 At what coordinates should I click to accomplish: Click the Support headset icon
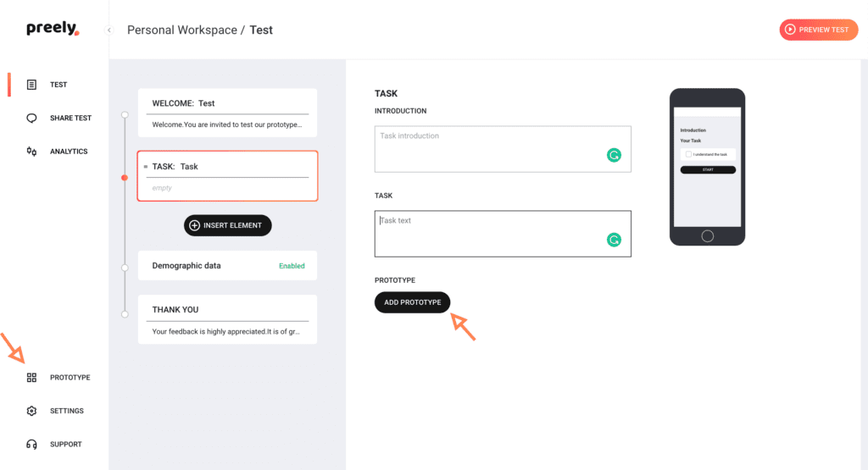[x=31, y=445]
